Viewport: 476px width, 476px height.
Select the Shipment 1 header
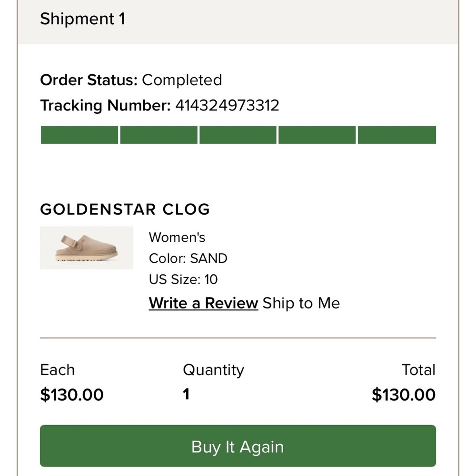[82, 19]
